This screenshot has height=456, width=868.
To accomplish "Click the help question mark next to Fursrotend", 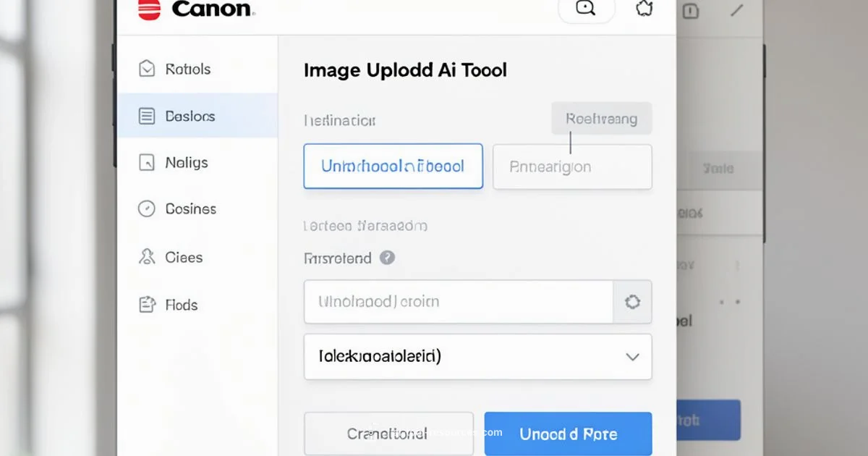I will point(387,258).
